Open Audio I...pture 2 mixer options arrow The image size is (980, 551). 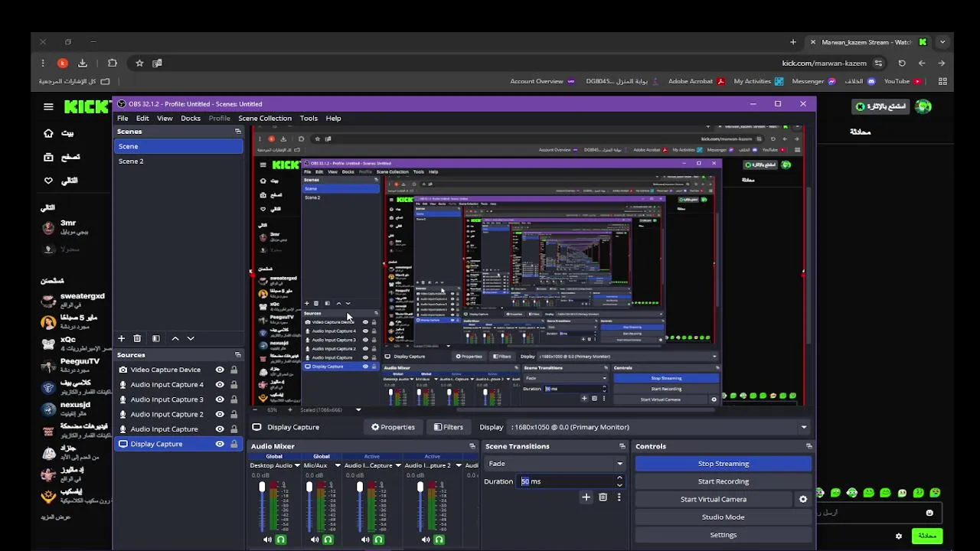[x=458, y=465]
